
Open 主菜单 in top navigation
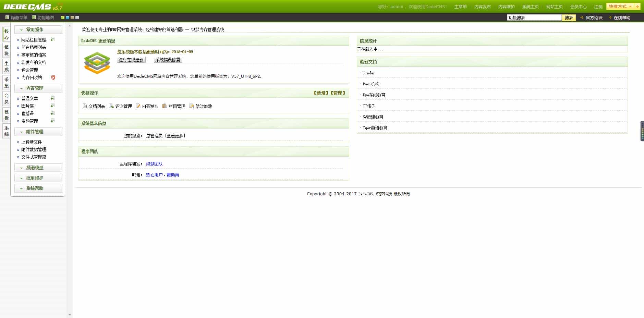click(460, 7)
